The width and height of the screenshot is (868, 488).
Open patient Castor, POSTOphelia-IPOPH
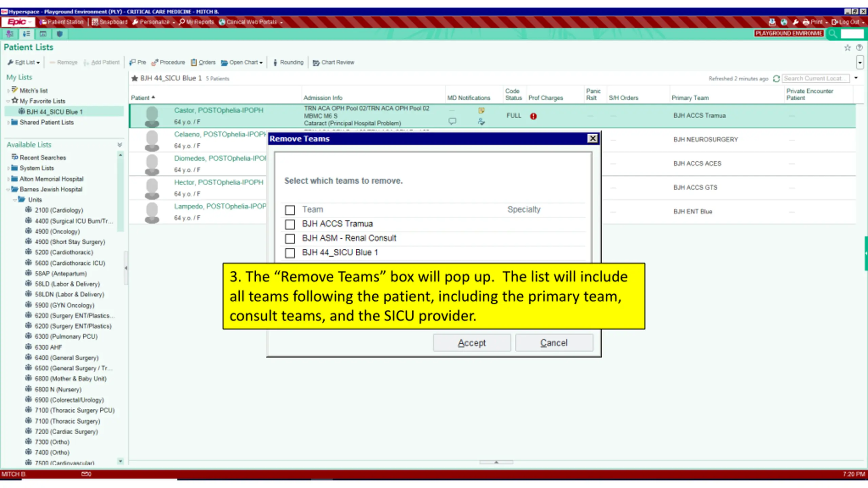pos(219,110)
